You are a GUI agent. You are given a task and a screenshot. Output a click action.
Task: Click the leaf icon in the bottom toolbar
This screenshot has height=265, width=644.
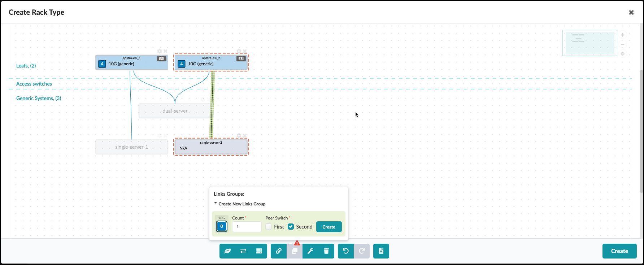tap(227, 251)
